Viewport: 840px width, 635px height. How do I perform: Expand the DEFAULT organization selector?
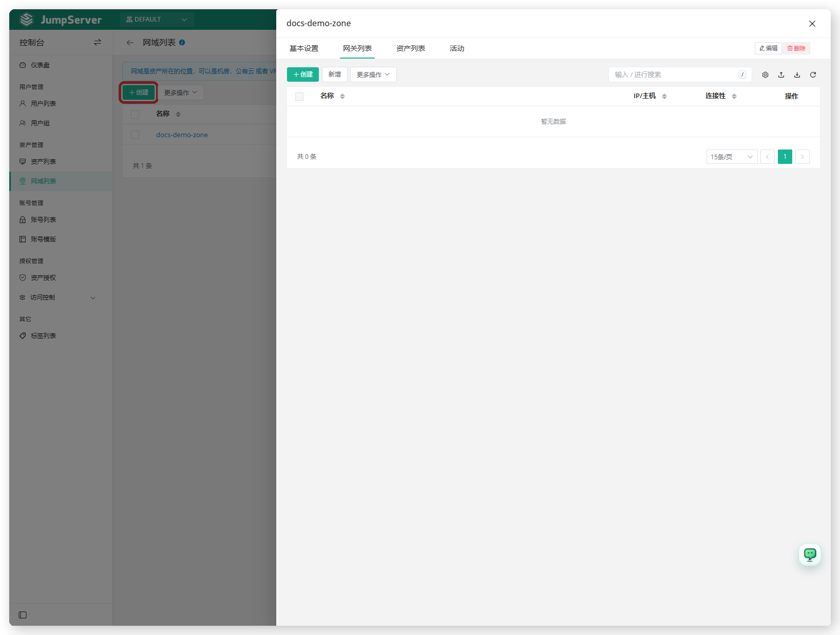(157, 20)
